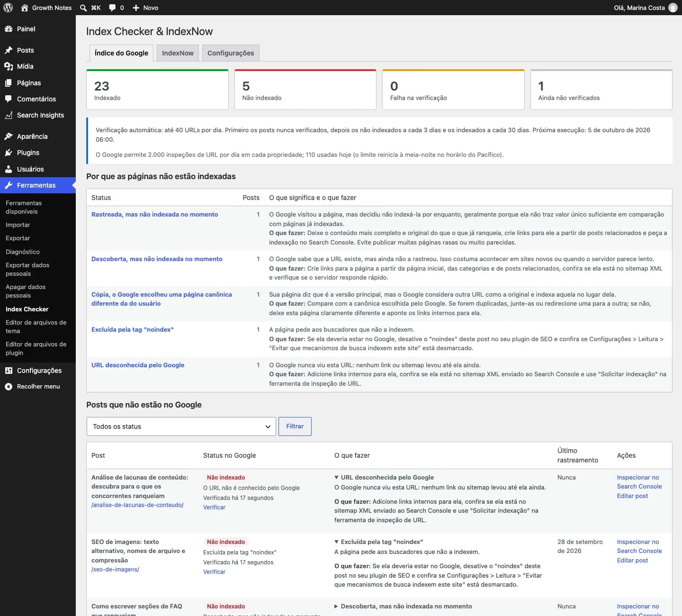Click Verificar for the seo-de-imagens post
This screenshot has height=616, width=682.
[214, 572]
